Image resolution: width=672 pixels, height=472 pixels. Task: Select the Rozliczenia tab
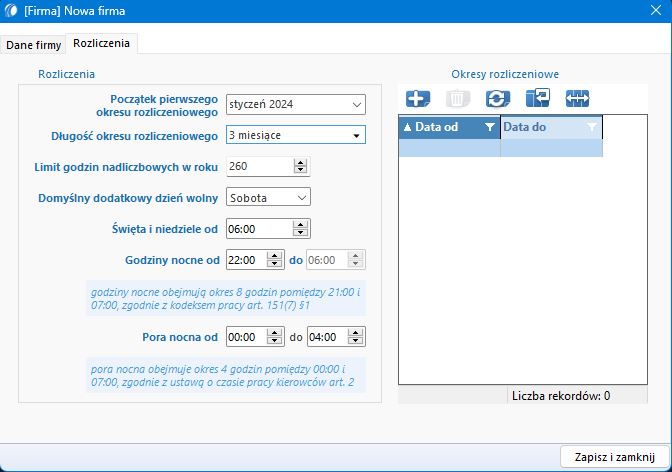(101, 43)
